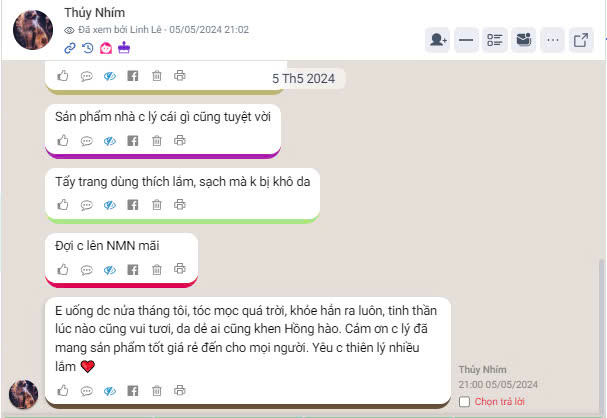Like the "Tẩy trang dùng thích lắm" comment
This screenshot has width=607, height=418.
coord(63,205)
